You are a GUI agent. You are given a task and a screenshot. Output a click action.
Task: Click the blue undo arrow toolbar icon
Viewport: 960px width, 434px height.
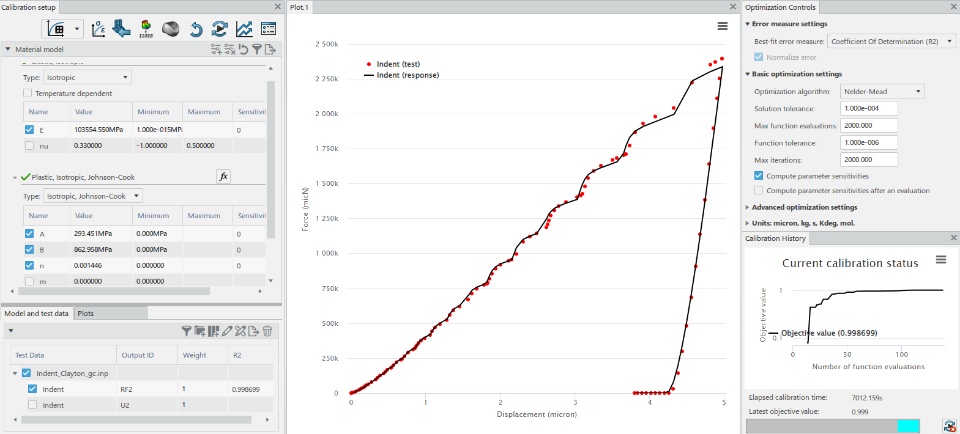click(x=196, y=29)
